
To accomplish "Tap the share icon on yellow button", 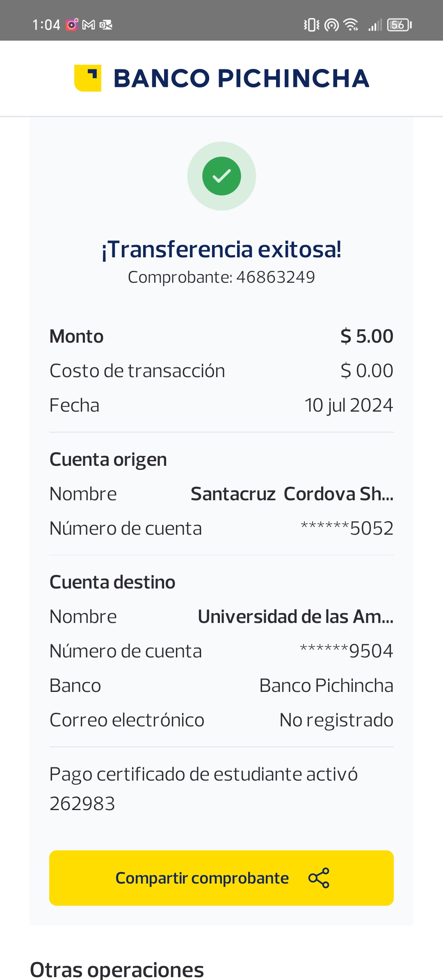I will [319, 878].
